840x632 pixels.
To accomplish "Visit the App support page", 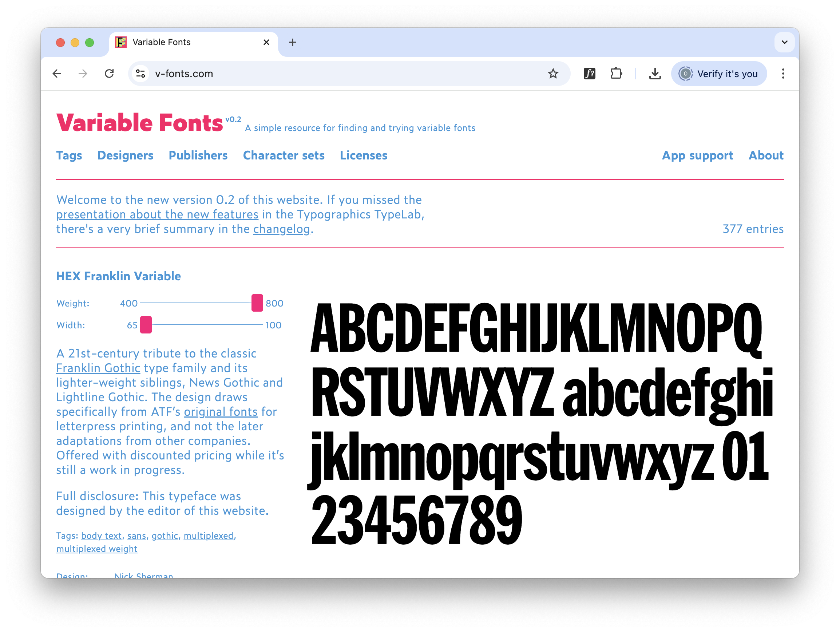I will pyautogui.click(x=698, y=155).
